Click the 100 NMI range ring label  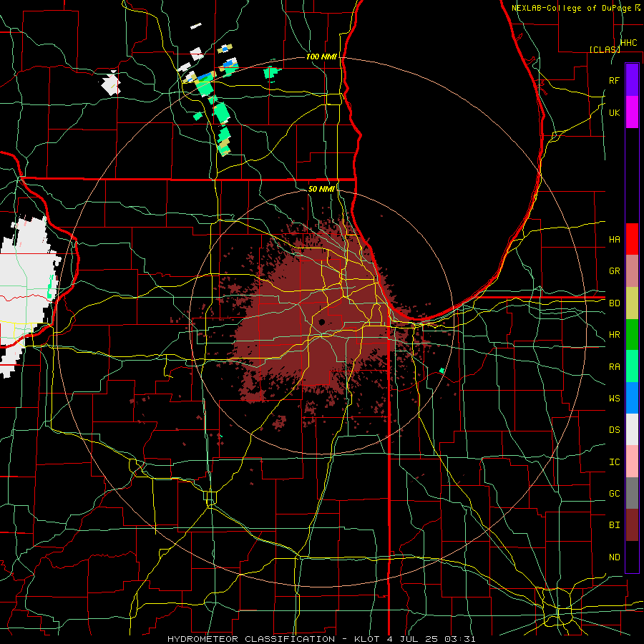(321, 57)
